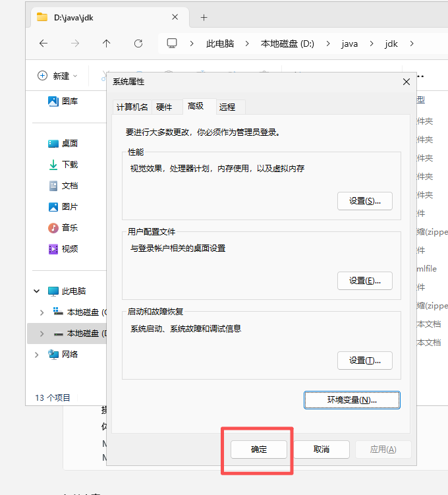Screen dimensions: 448x495
Task: Click 本地磁盘 (D:) in the breadcrumb
Action: pos(287,44)
